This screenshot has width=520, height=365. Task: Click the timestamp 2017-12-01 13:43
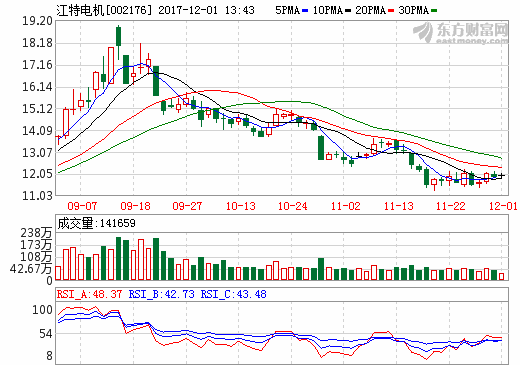tap(206, 10)
